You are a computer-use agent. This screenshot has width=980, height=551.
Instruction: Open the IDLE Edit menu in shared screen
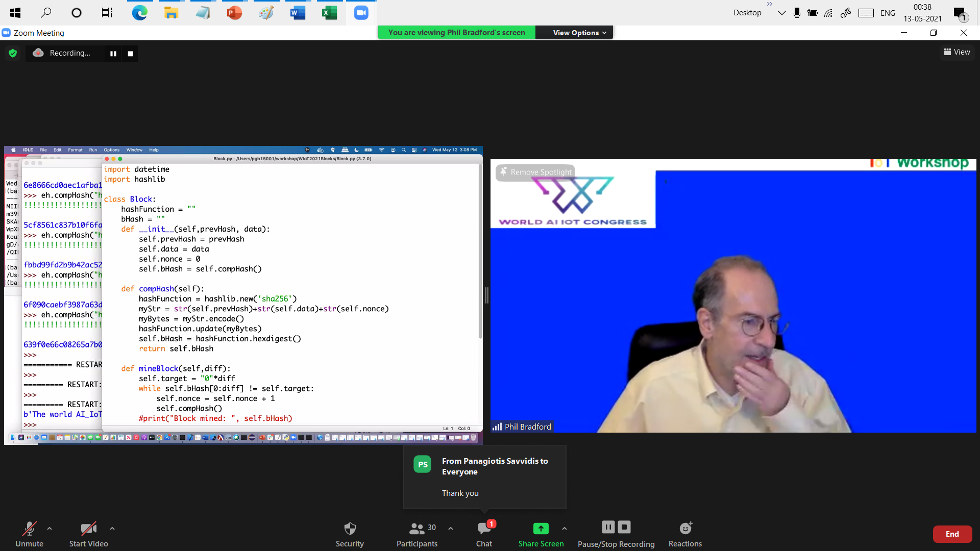coord(57,150)
